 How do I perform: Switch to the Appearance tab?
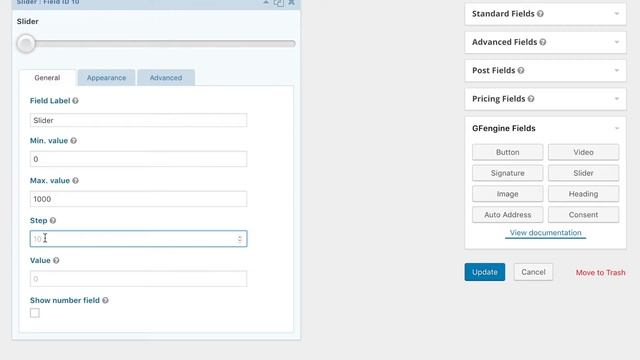pos(106,78)
